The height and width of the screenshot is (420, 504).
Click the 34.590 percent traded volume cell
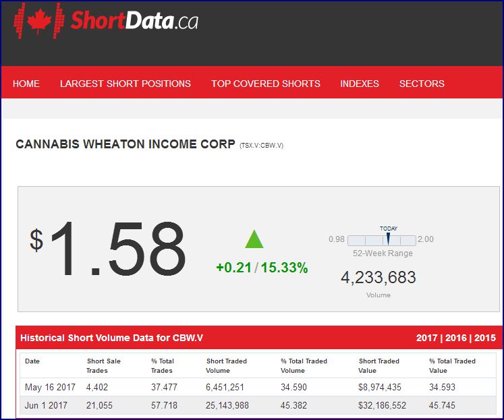[x=293, y=387]
